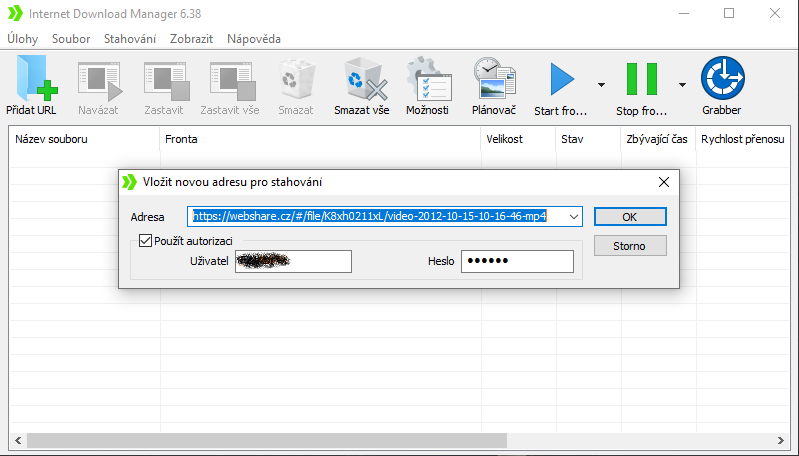Click the Navázat resume icon
799x456 pixels.
[100, 82]
